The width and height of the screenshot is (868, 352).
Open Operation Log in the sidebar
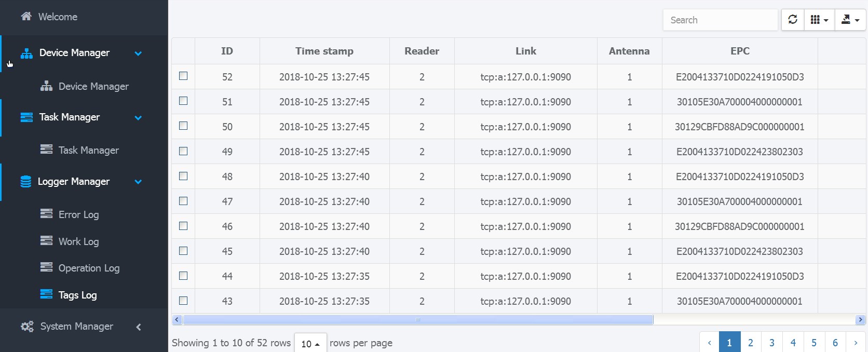click(89, 268)
